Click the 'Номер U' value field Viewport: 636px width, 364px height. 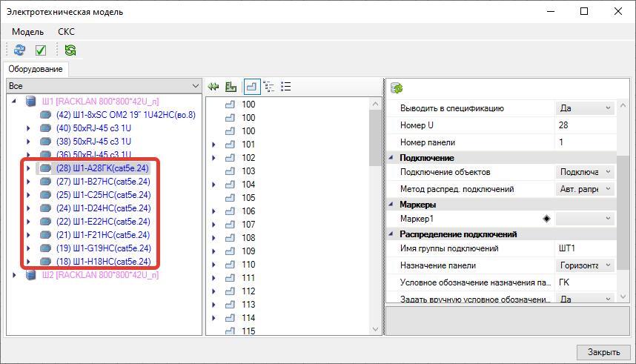586,125
